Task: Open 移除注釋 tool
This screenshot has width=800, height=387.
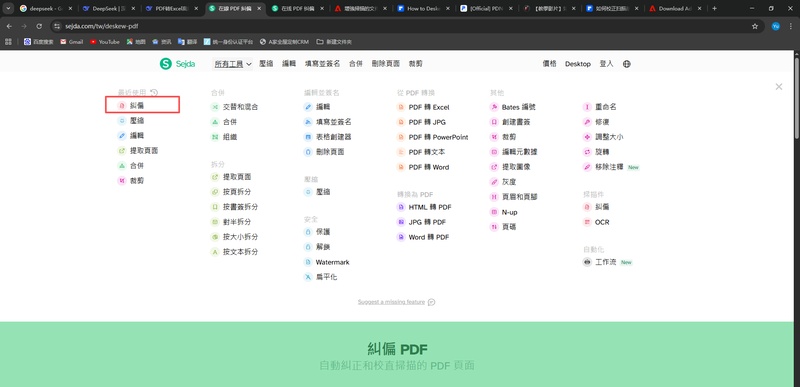Action: pos(609,167)
